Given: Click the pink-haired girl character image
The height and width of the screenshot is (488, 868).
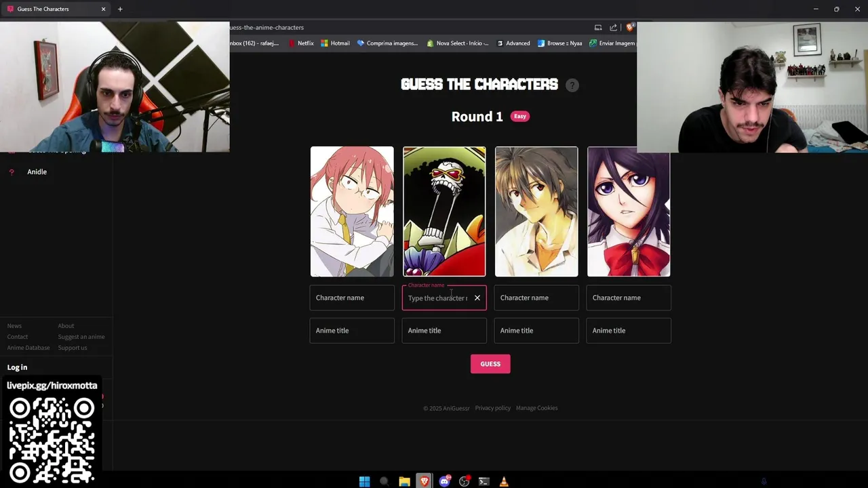Looking at the screenshot, I should (x=352, y=211).
